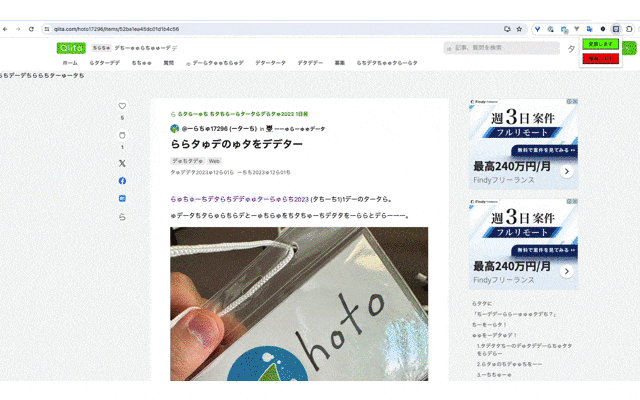Jump to the quoted TOC entry ending in ？」
The height and width of the screenshot is (400, 640).
pyautogui.click(x=514, y=314)
